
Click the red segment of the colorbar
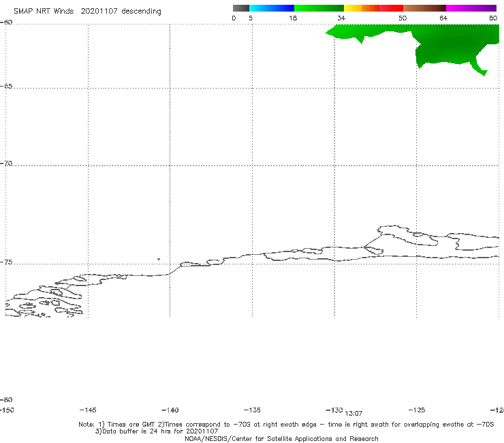[x=391, y=8]
